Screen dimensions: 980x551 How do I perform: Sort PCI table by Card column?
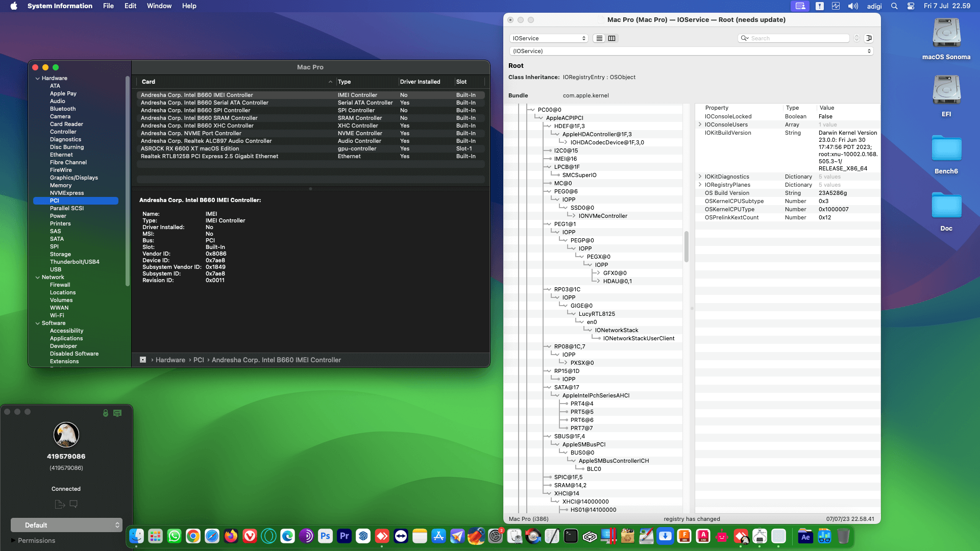[x=236, y=82]
